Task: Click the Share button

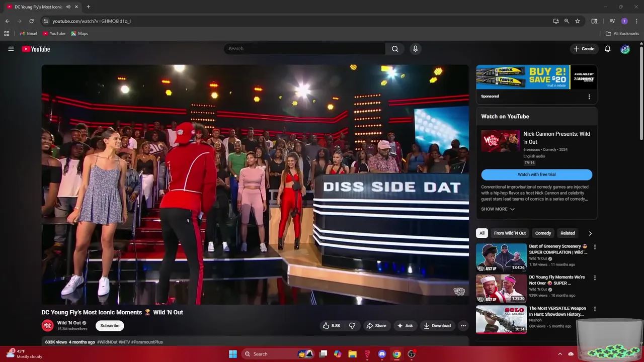Action: point(376,326)
